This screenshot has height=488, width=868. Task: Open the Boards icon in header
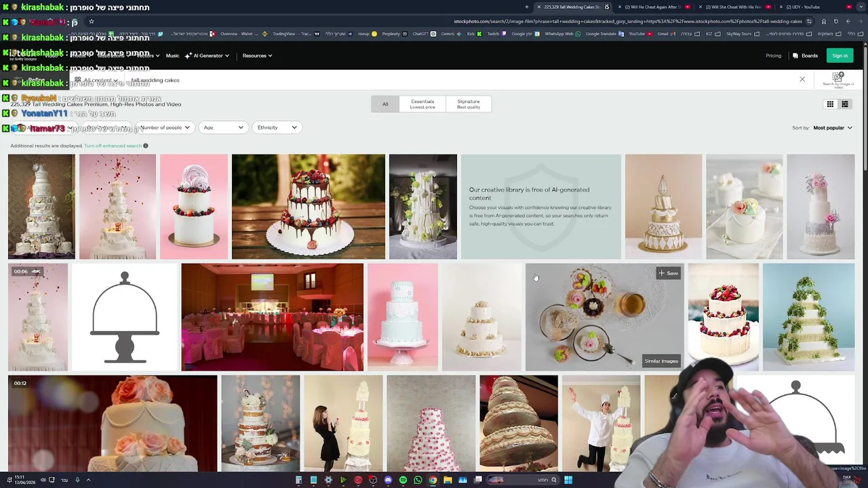click(x=795, y=56)
